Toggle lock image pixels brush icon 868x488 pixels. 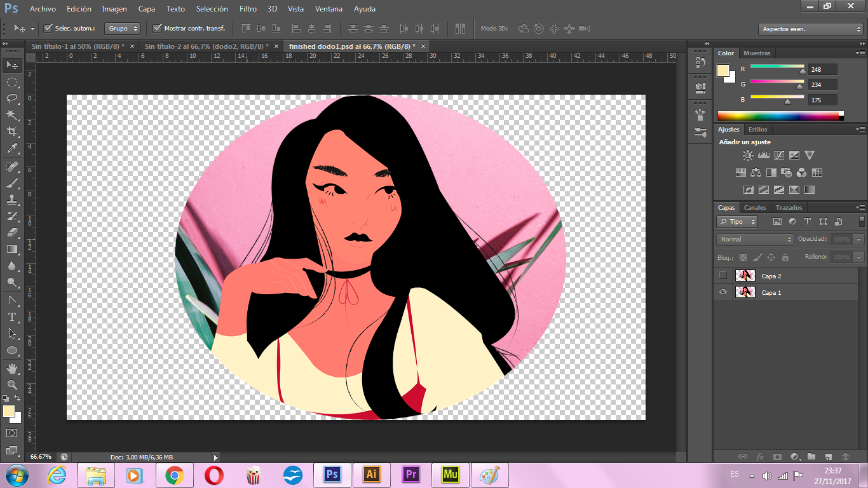point(756,257)
